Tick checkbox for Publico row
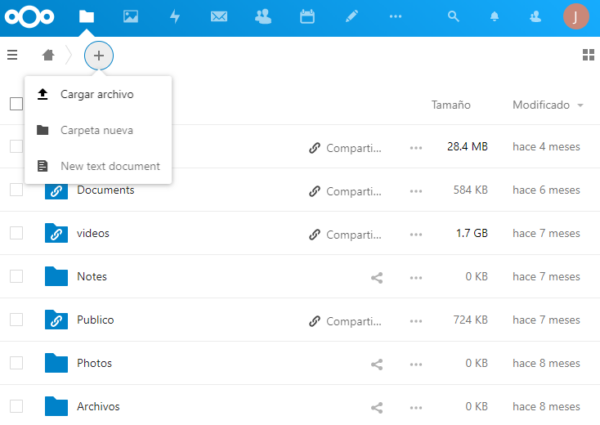Screen dimensions: 600x425 (16, 319)
